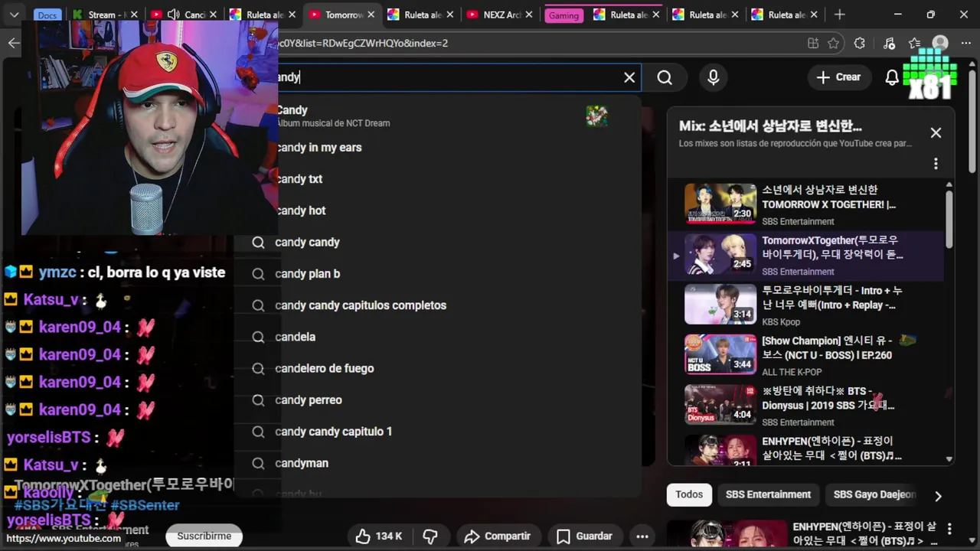Open options for ENHYPEN recommended video

[949, 529]
